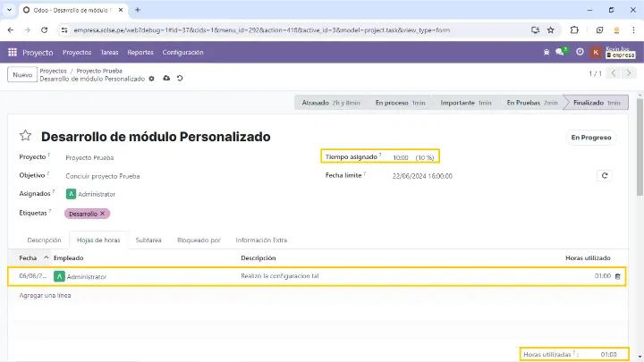The image size is (644, 362).
Task: Click the recurrence icon beside deadline
Action: 605,176
